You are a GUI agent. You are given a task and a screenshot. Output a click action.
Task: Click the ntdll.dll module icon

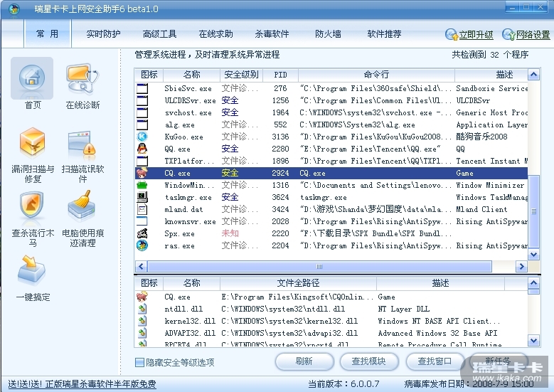(x=142, y=309)
